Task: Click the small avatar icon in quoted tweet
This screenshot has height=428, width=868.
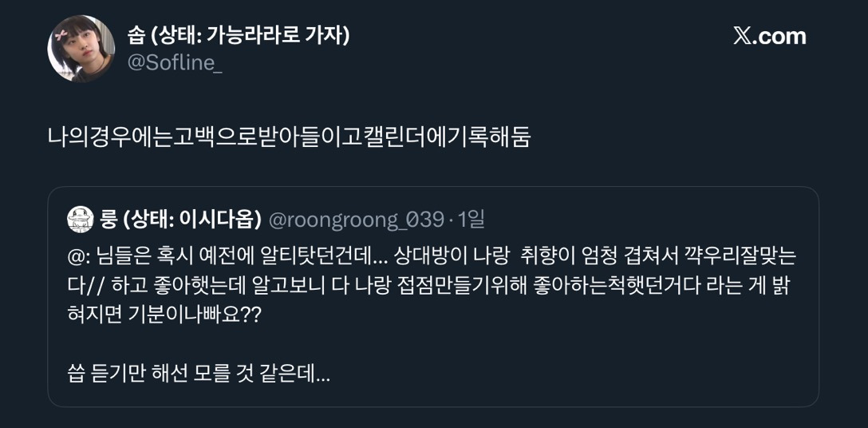Action: [x=81, y=219]
